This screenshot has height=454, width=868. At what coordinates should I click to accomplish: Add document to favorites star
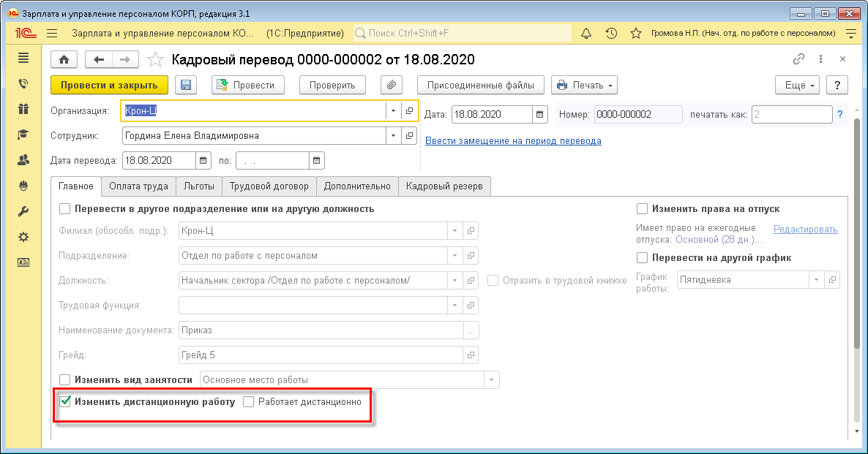[156, 60]
